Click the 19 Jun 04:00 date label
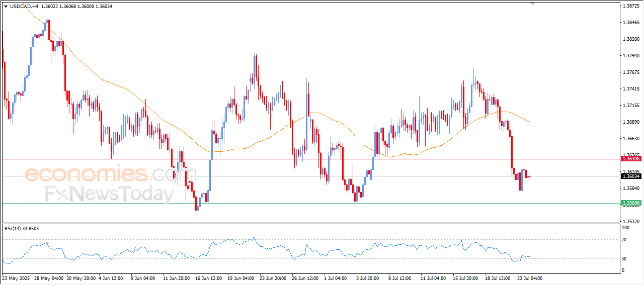644x285 pixels. point(242,278)
